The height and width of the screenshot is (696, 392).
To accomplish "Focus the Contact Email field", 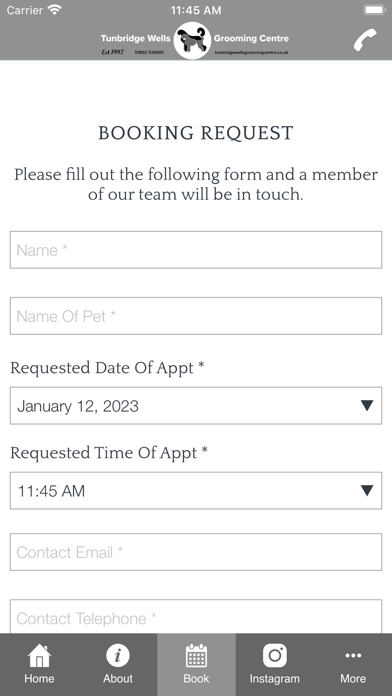I will 196,552.
